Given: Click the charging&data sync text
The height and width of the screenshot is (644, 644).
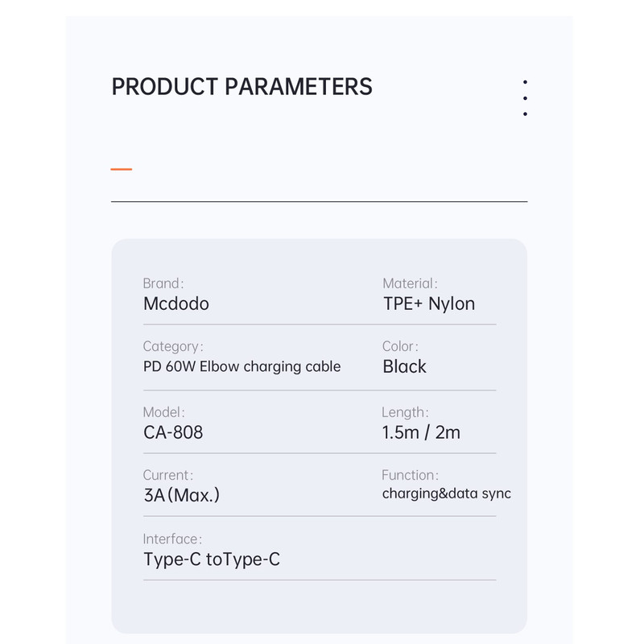Looking at the screenshot, I should click(x=446, y=493).
